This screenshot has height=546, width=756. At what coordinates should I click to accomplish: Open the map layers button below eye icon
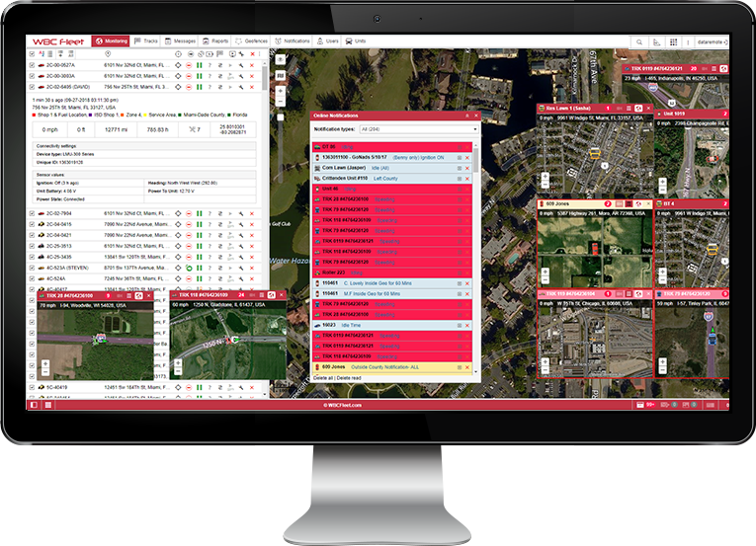coord(281,76)
